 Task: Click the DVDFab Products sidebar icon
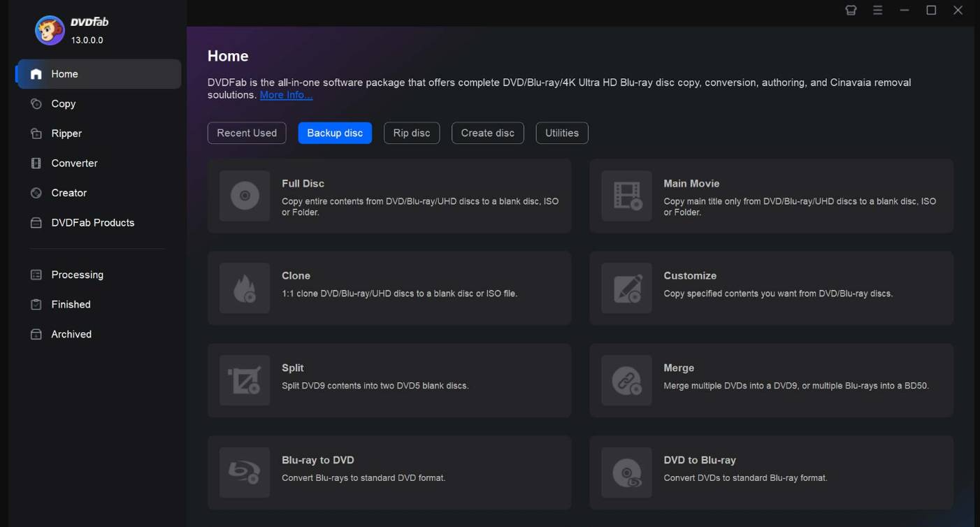point(36,222)
